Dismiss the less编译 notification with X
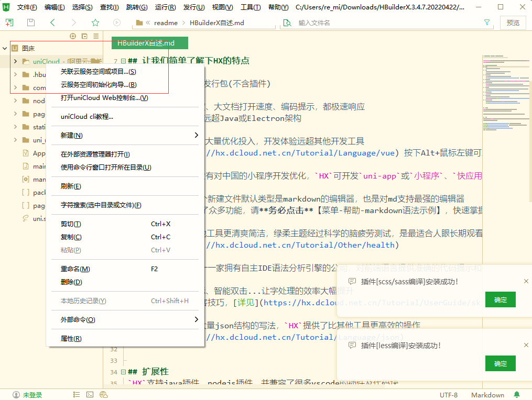This screenshot has width=532, height=400. point(526,345)
